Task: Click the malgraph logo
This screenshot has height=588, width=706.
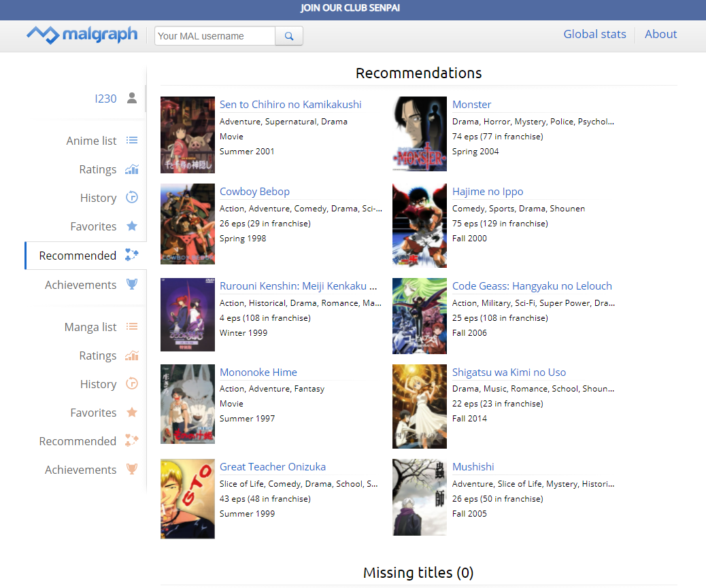Action: click(82, 35)
